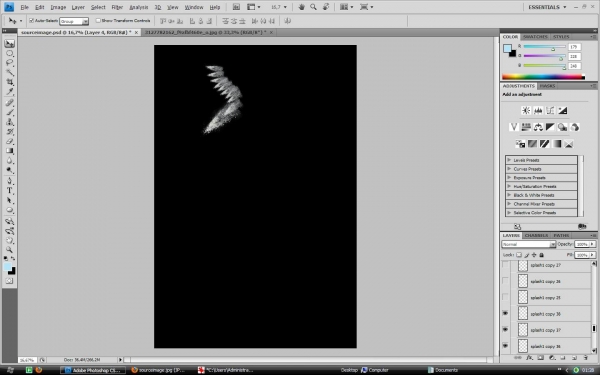This screenshot has width=600, height=375.
Task: Toggle lock image pixels
Action: pos(527,255)
